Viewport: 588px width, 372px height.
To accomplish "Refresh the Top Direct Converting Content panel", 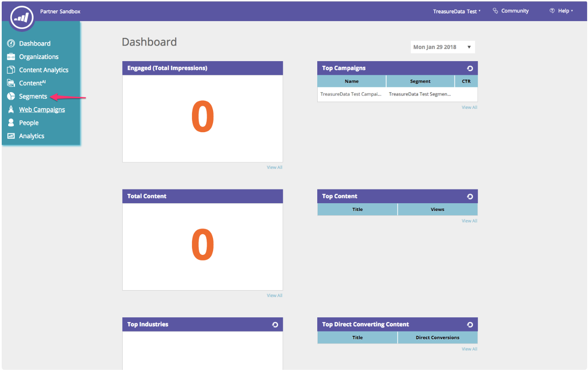I will tap(470, 325).
